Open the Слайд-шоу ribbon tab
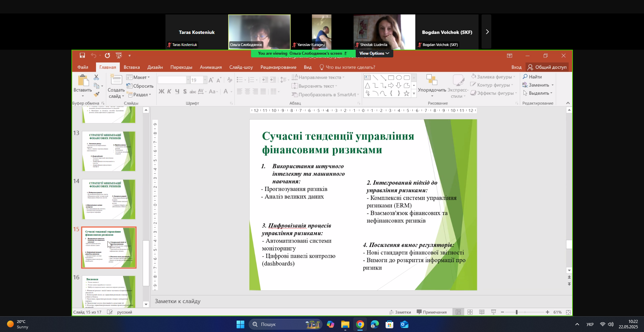The height and width of the screenshot is (332, 644). tap(241, 67)
